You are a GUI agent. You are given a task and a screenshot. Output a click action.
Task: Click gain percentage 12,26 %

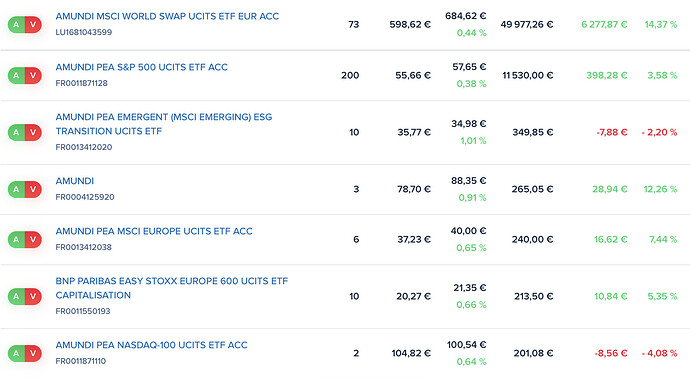tap(661, 189)
